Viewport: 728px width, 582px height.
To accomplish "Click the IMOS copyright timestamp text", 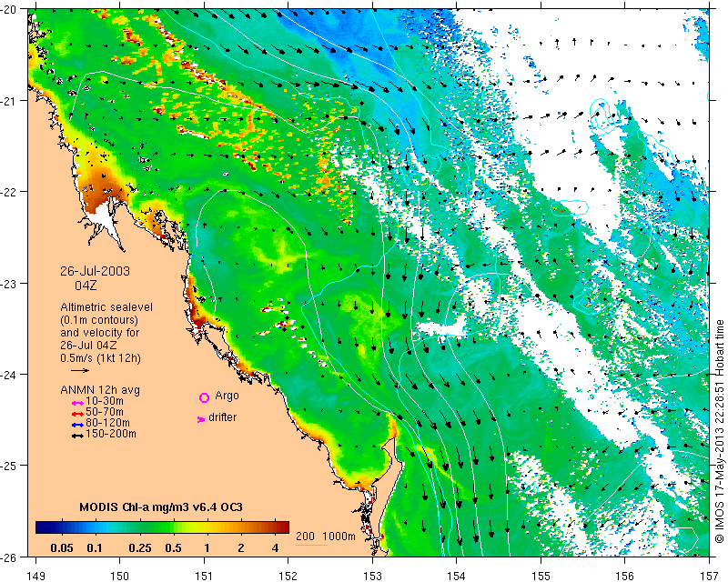I will [720, 430].
